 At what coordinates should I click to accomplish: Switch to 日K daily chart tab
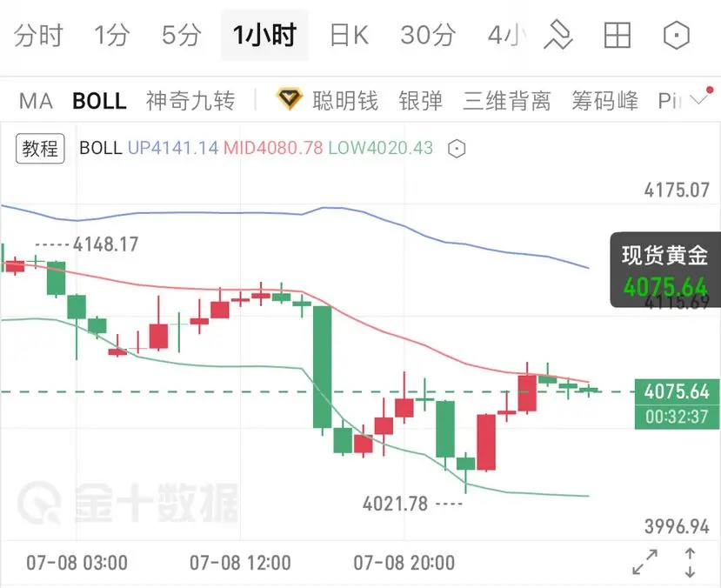pos(350,35)
